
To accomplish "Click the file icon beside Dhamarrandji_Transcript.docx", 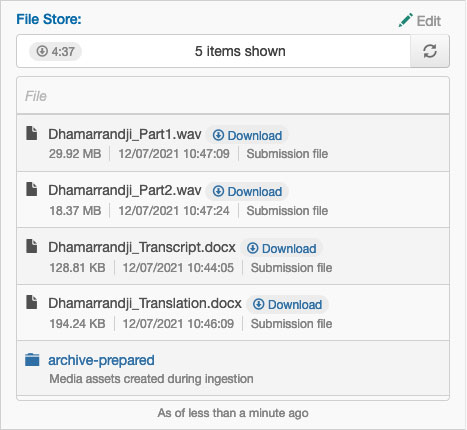I will point(32,246).
